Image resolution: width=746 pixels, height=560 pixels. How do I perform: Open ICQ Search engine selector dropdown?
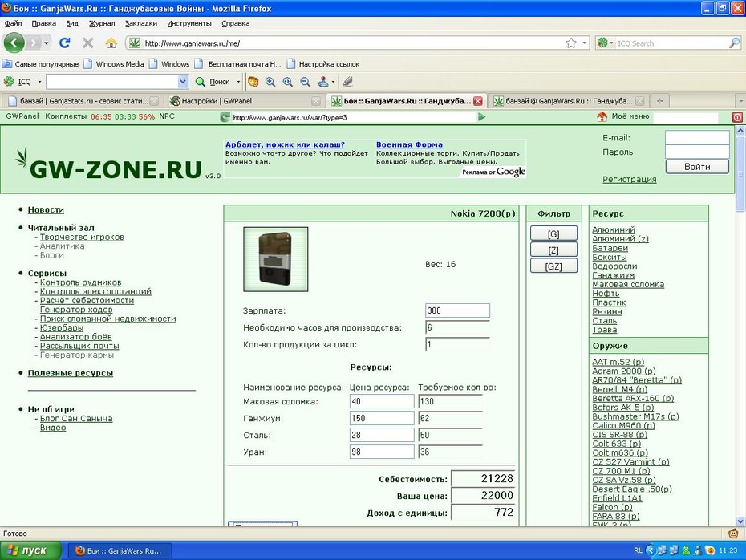click(605, 43)
